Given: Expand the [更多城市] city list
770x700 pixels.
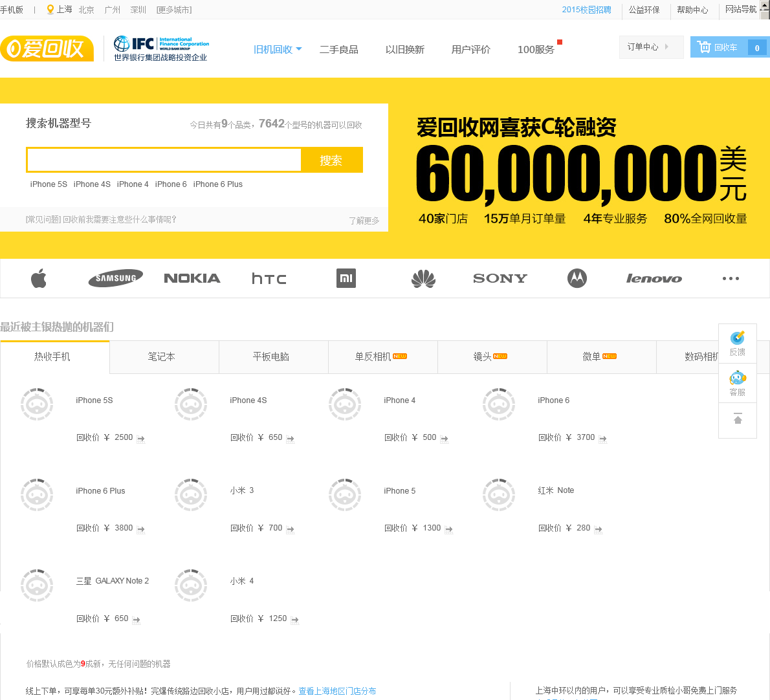Looking at the screenshot, I should coord(174,10).
